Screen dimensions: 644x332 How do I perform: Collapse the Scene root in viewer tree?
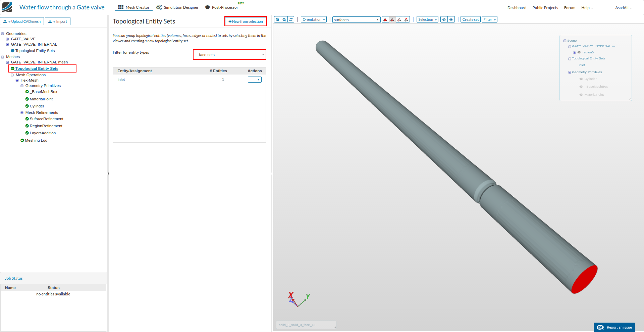tap(565, 41)
